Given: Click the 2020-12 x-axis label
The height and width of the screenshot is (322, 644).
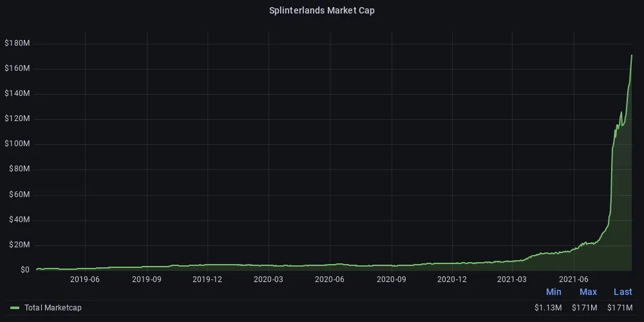Looking at the screenshot, I should tap(452, 279).
